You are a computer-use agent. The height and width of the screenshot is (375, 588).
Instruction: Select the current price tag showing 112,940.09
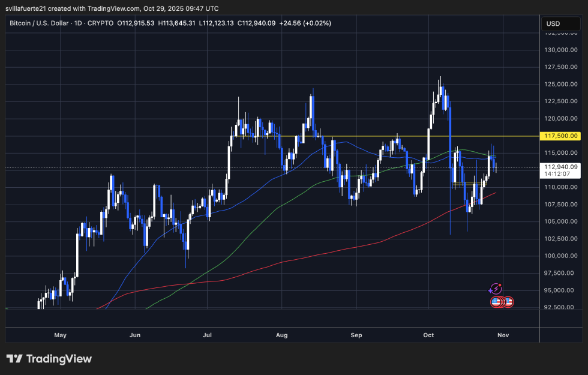[560, 167]
